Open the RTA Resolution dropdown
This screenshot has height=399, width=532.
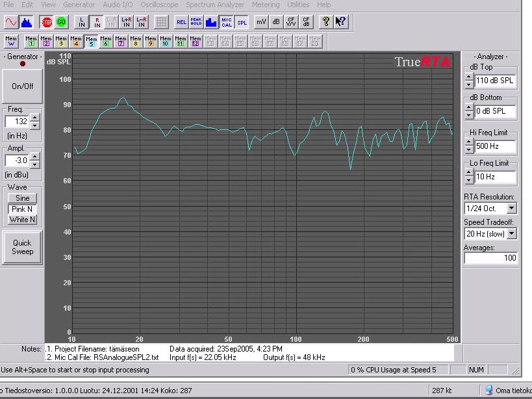(x=511, y=209)
